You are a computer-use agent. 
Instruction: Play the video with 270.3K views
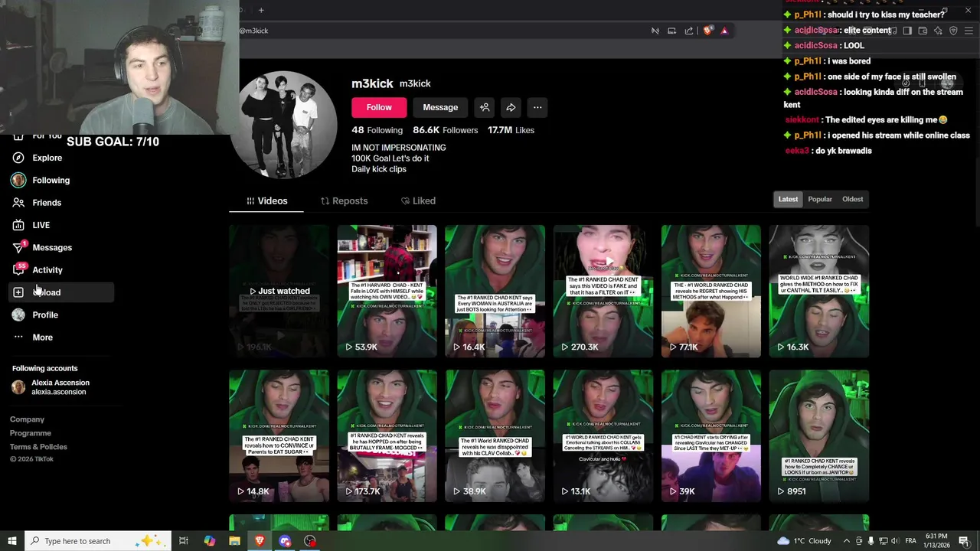point(603,291)
